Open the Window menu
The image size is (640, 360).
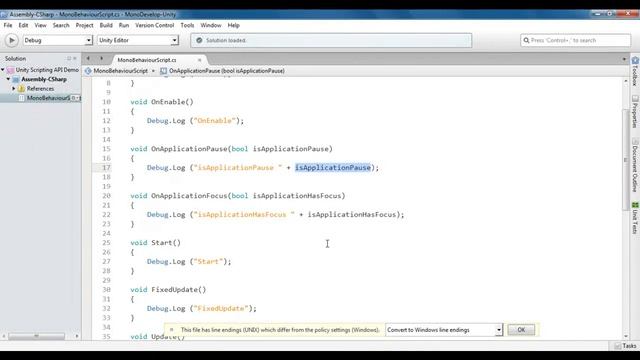[x=211, y=25]
